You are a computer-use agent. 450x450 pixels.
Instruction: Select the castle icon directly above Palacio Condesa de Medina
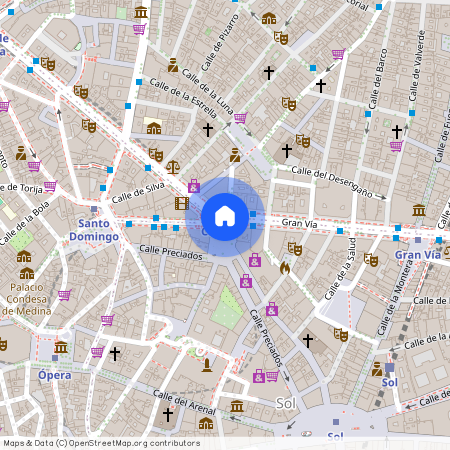tap(27, 273)
